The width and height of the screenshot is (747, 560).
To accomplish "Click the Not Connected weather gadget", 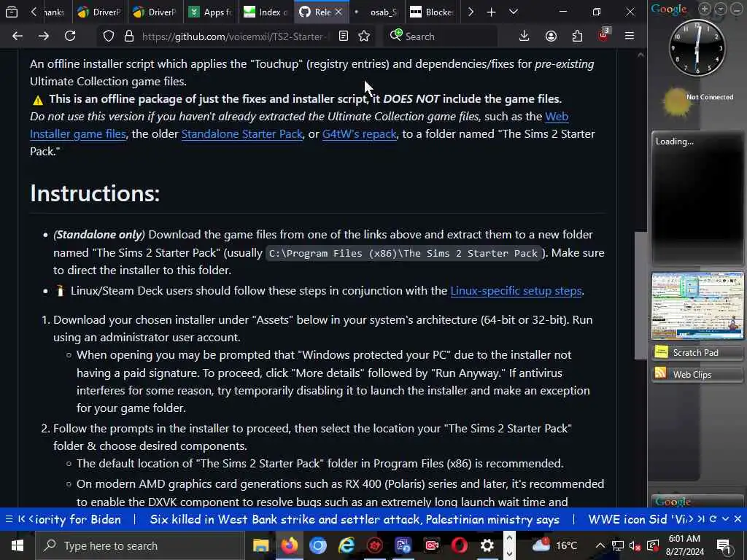I will pos(698,101).
